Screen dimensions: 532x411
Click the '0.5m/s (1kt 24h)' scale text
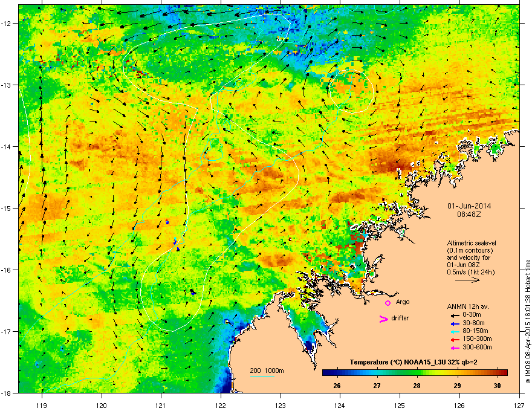tap(471, 272)
